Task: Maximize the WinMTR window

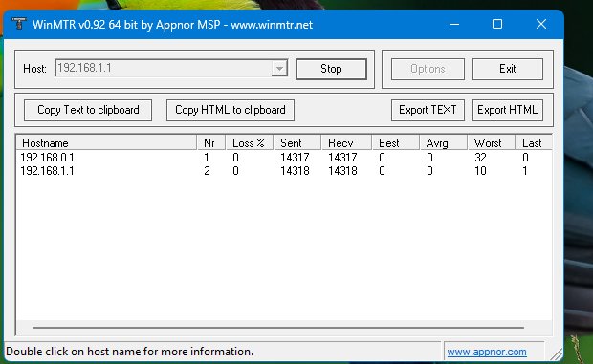Action: tap(497, 24)
